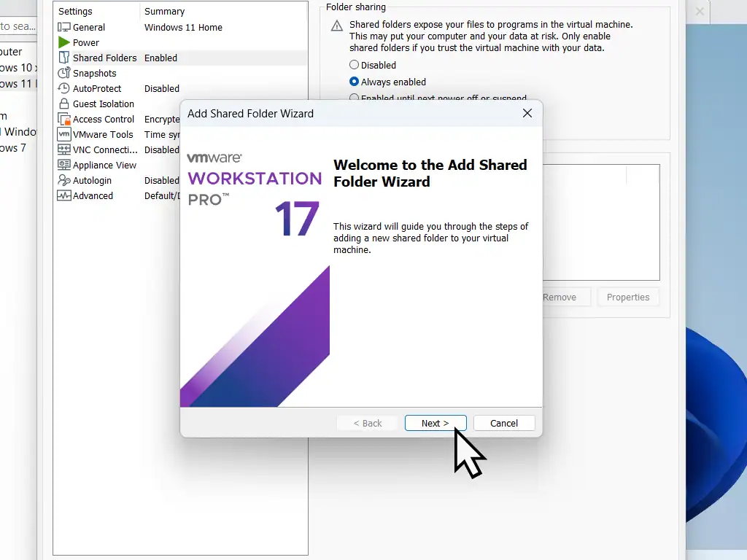Viewport: 747px width, 560px height.
Task: Select Autologin in settings list
Action: 117,180
